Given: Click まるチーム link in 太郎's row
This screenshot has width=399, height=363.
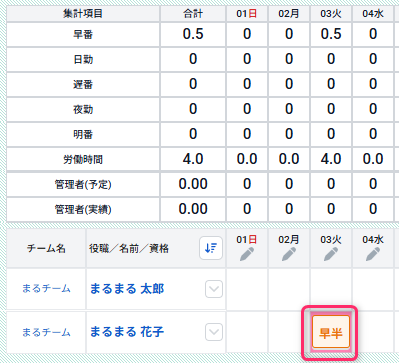Looking at the screenshot, I should coord(46,288).
